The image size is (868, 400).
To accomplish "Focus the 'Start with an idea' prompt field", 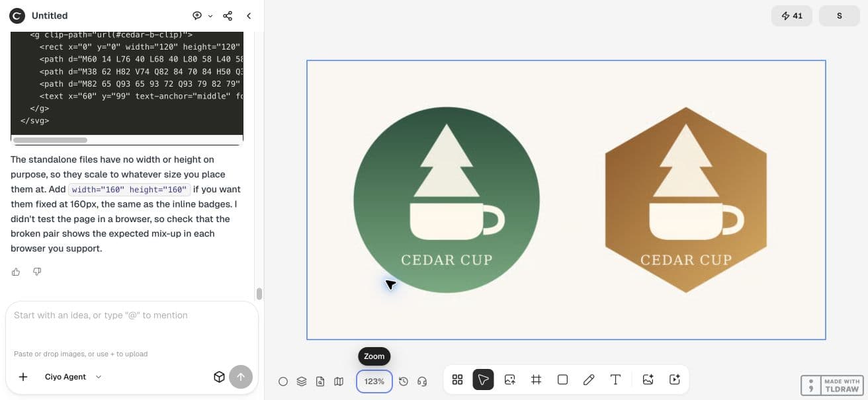I will tap(131, 315).
